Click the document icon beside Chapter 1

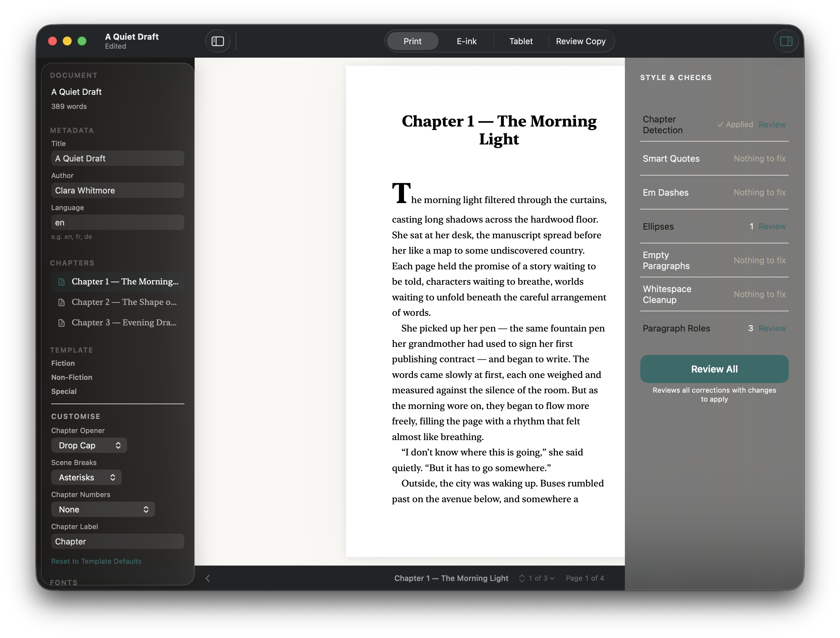point(62,282)
